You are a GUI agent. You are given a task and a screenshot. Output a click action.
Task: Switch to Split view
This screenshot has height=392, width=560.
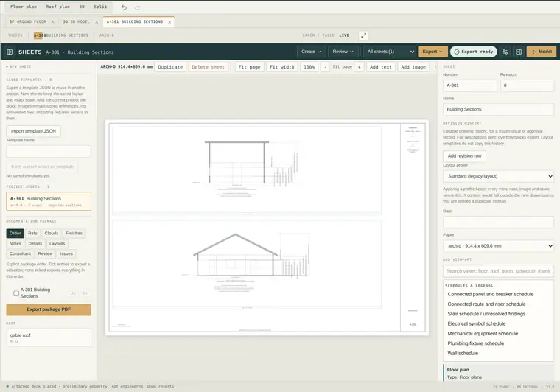point(100,7)
